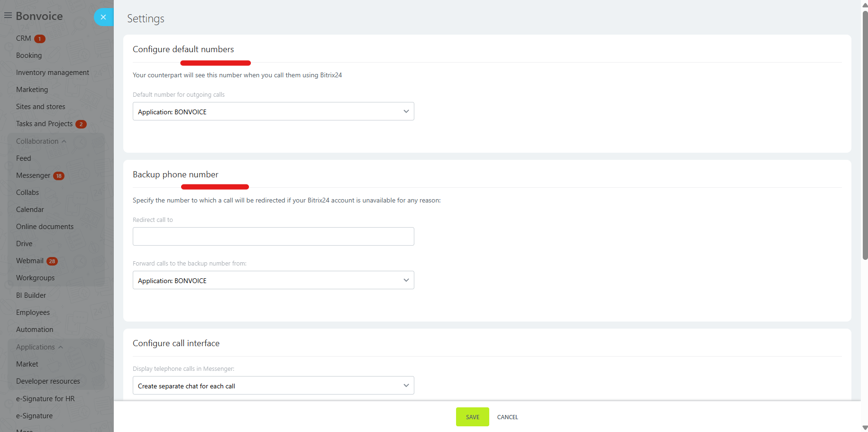Viewport: 868px width, 432px height.
Task: Open the default outgoing number dropdown
Action: (x=273, y=111)
